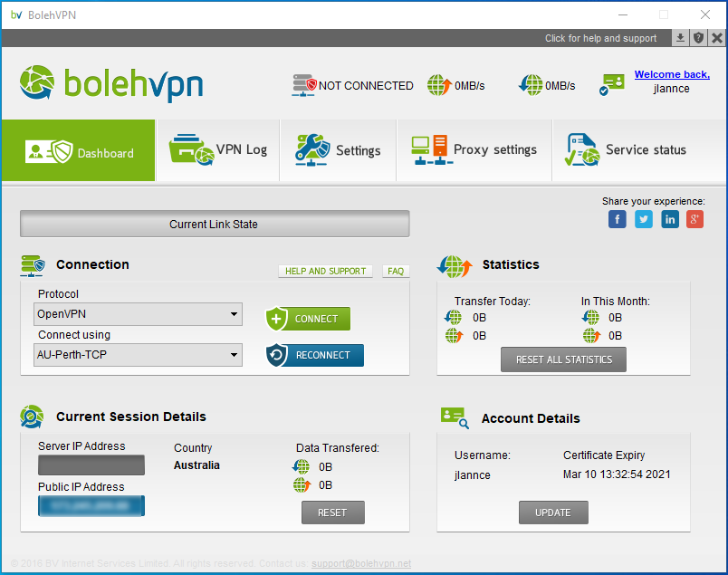Click the CONNECT button
Viewport: 728px width, 575px height.
click(308, 319)
